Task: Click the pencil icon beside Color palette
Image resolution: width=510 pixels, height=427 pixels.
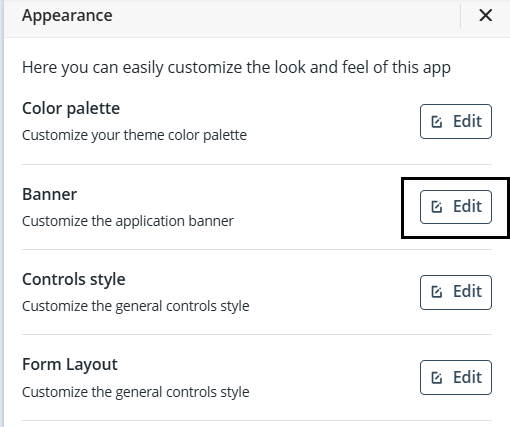Action: coord(437,122)
